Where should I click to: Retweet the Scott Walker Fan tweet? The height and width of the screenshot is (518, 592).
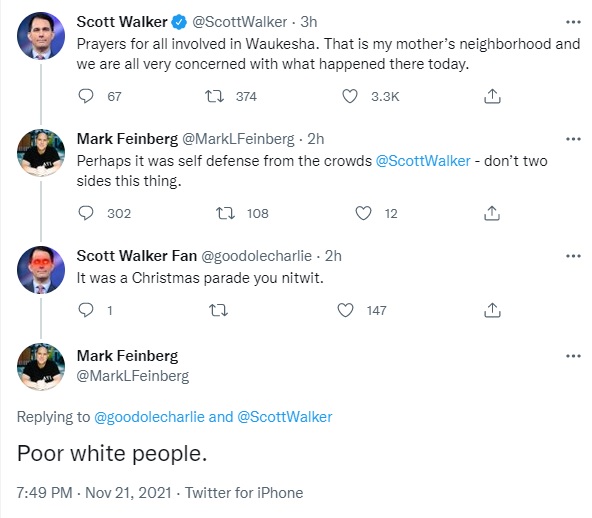(x=218, y=310)
